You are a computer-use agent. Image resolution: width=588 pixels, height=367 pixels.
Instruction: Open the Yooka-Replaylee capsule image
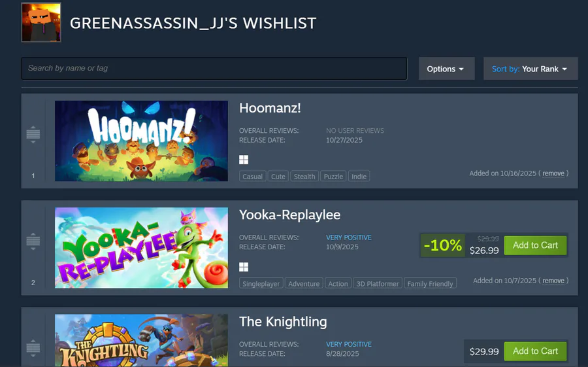(x=141, y=248)
